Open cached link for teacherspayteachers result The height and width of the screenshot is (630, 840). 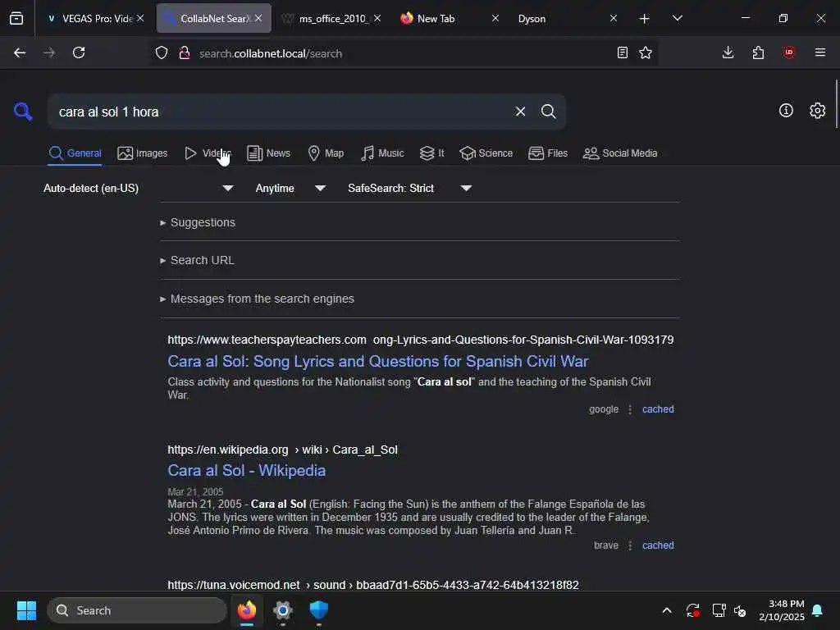pyautogui.click(x=658, y=409)
